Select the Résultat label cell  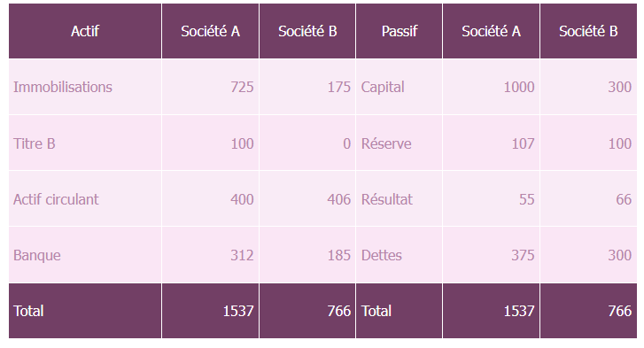(400, 199)
